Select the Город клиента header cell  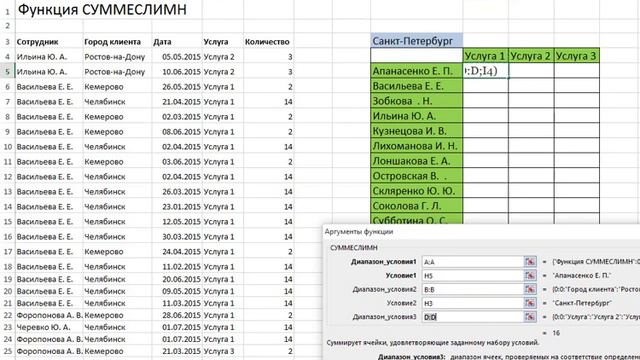click(x=117, y=42)
